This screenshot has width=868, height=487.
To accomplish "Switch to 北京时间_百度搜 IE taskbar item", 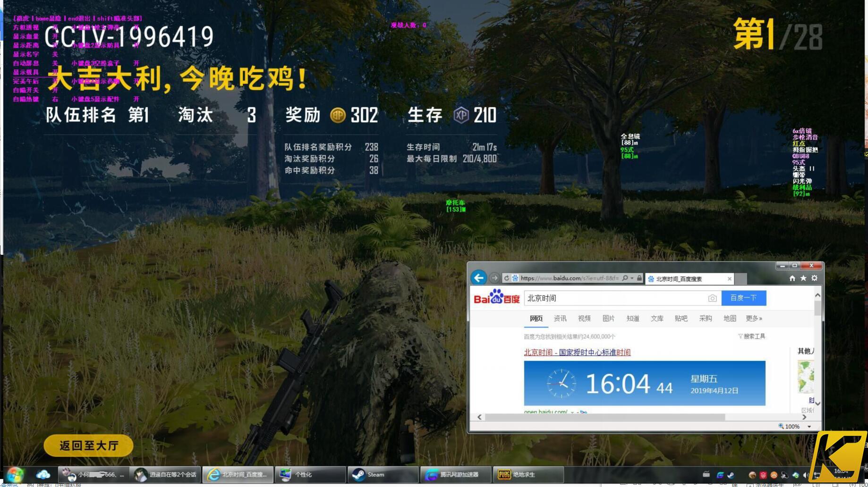I will [x=238, y=475].
